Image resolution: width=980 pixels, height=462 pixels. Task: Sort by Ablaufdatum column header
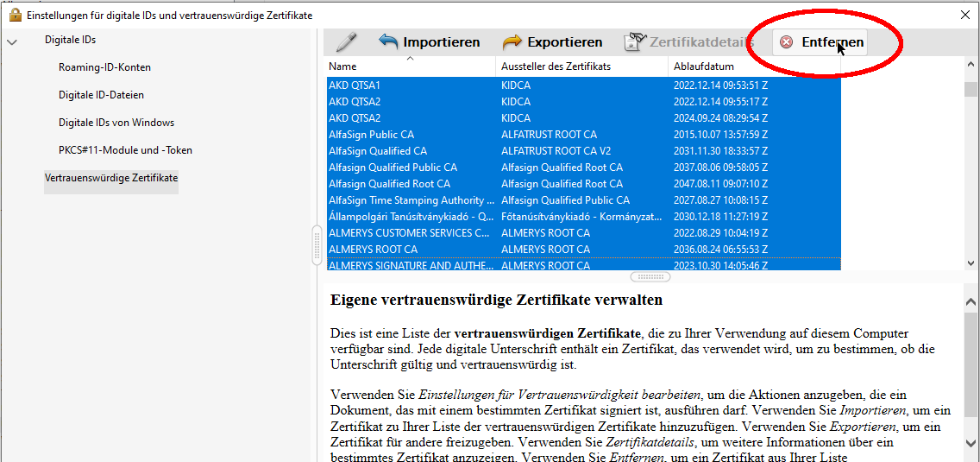coord(754,66)
